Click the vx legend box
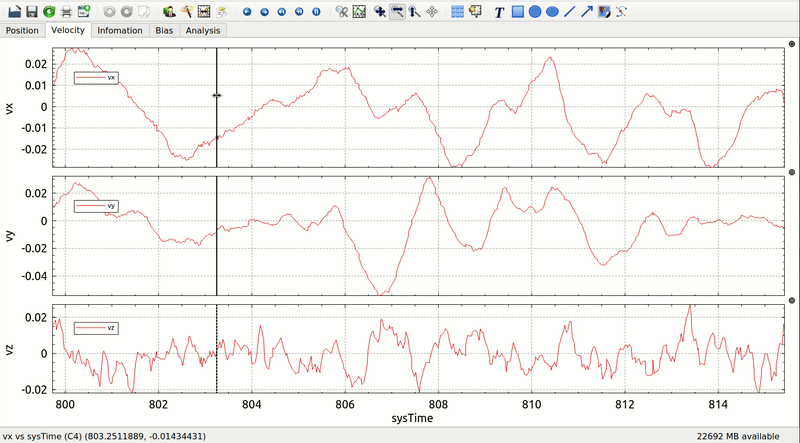 coord(95,77)
